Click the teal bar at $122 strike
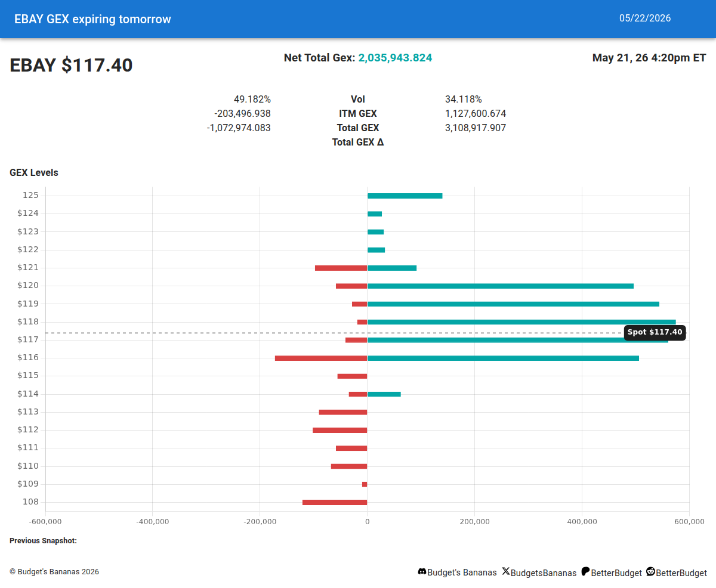 tap(376, 250)
